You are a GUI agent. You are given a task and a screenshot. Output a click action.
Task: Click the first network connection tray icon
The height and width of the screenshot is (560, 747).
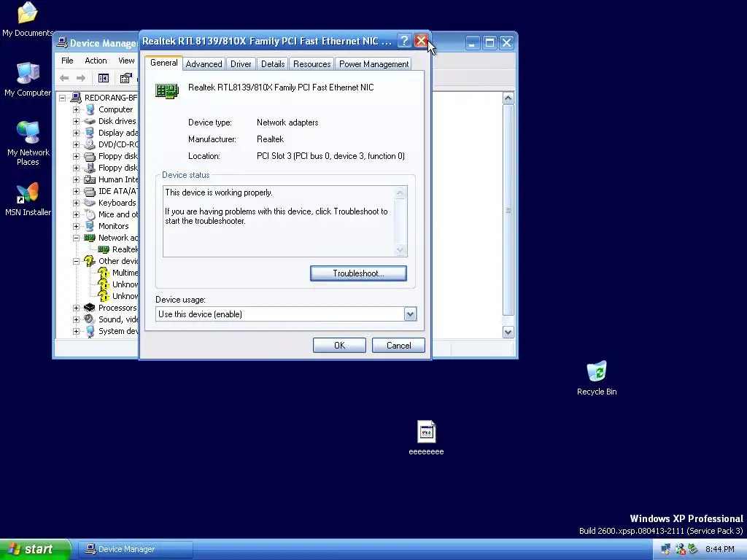coord(666,549)
